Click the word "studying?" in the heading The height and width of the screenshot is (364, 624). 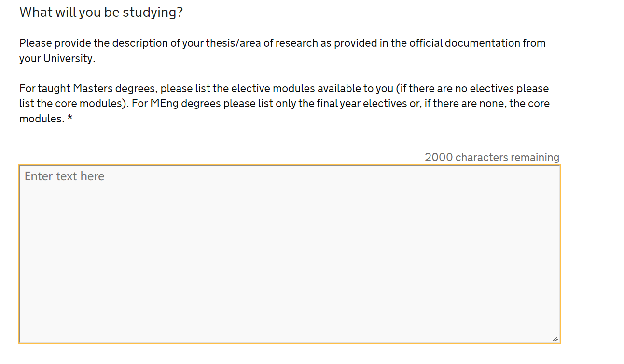coord(153,12)
